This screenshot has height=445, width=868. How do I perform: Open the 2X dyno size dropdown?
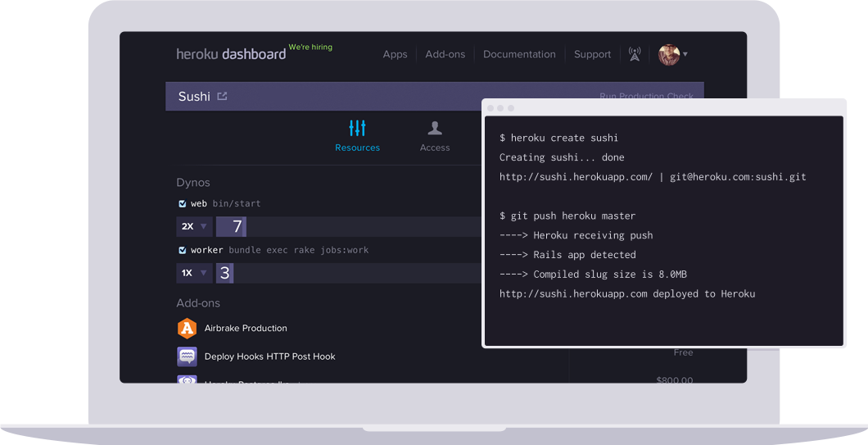pyautogui.click(x=194, y=227)
